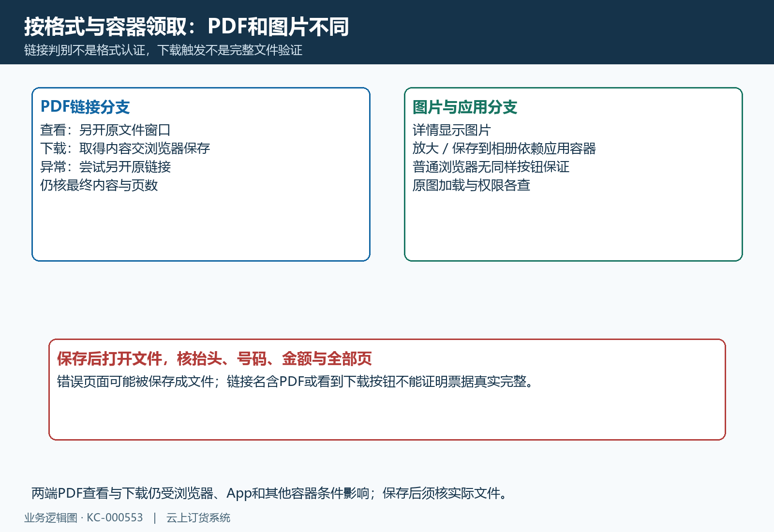774x532 pixels.
Task: Select subtitle 链接判别不是格式认证,下载触发不是完整文件验证
Action: [164, 50]
